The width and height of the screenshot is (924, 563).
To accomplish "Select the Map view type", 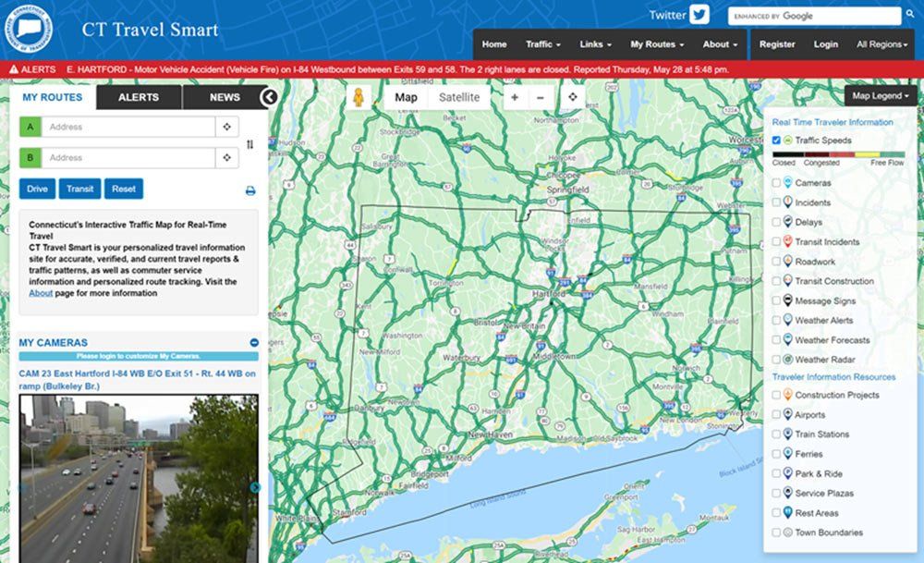I will (406, 97).
